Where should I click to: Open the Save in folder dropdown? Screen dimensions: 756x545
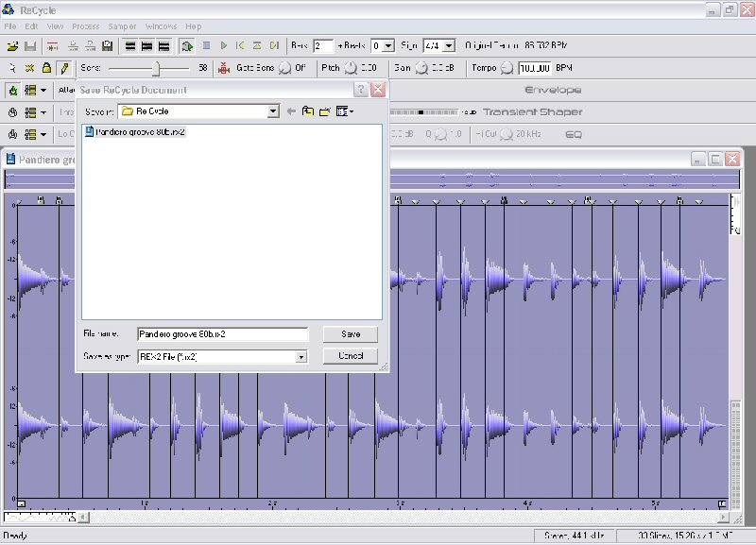(273, 111)
